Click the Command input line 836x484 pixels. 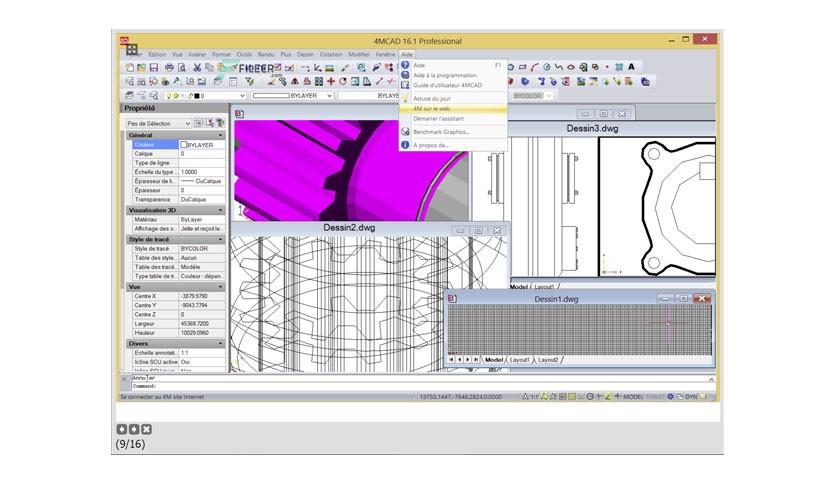419,386
